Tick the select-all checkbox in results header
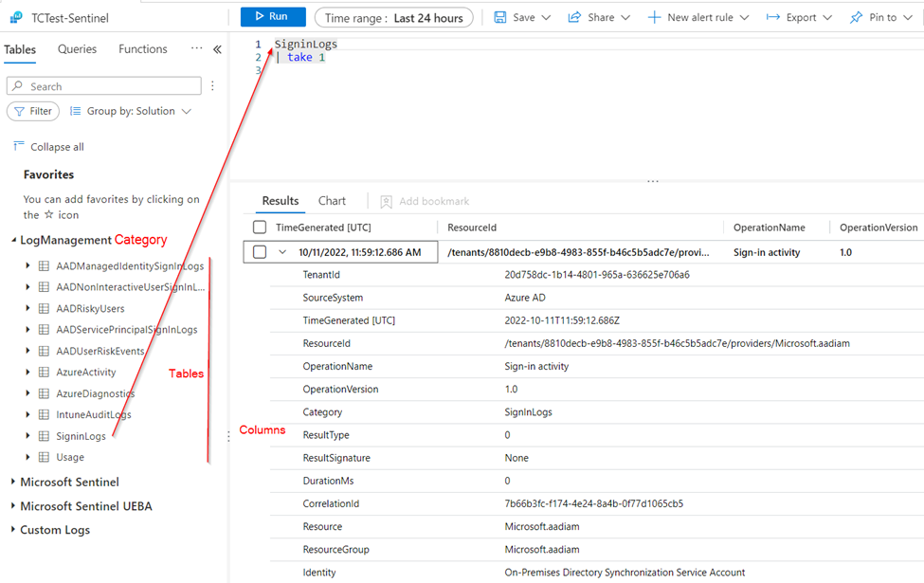 (x=260, y=227)
